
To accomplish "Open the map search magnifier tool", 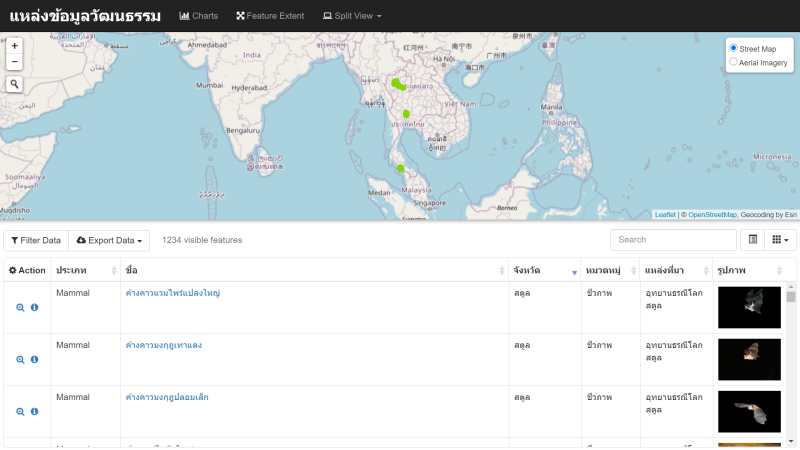I will pyautogui.click(x=14, y=84).
